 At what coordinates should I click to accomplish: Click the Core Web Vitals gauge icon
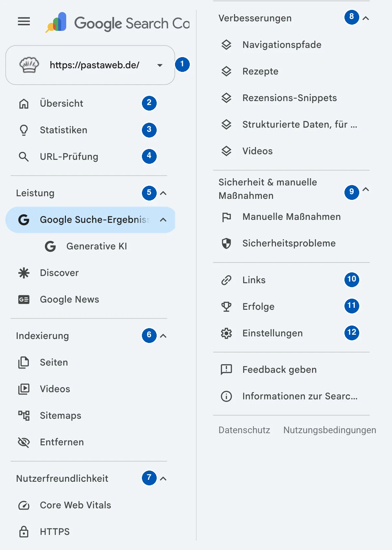[x=24, y=505]
